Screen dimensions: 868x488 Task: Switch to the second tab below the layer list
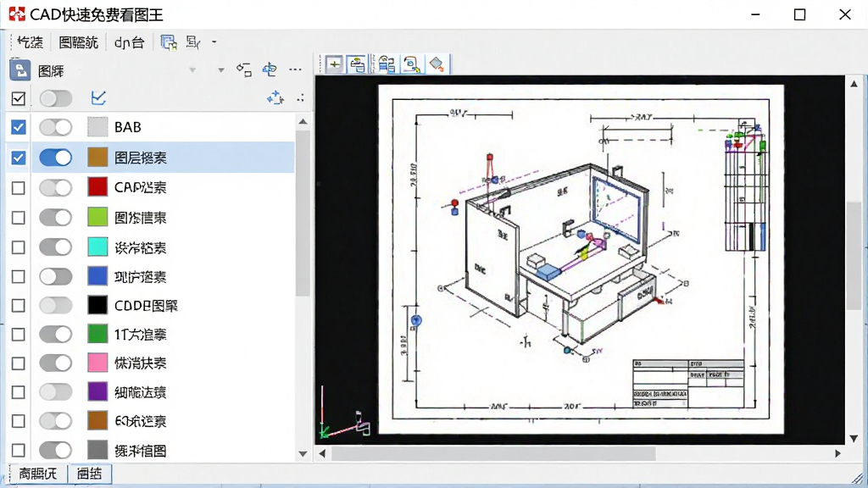pos(89,474)
